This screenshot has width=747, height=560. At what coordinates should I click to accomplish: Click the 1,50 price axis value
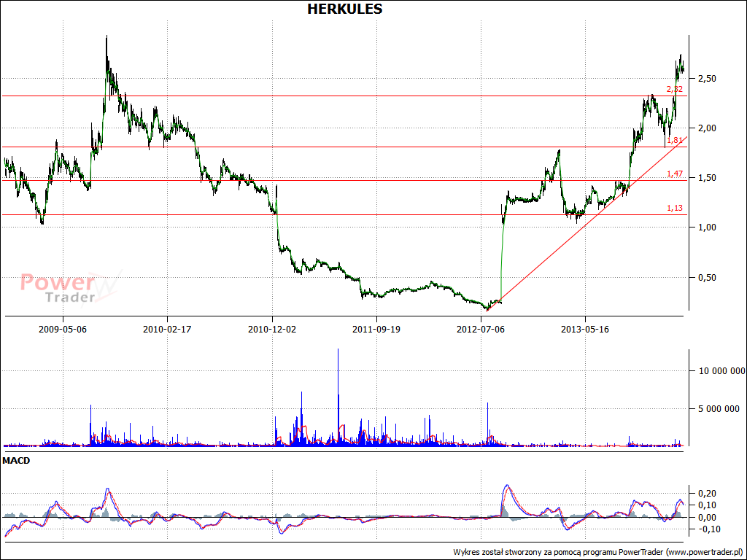706,178
